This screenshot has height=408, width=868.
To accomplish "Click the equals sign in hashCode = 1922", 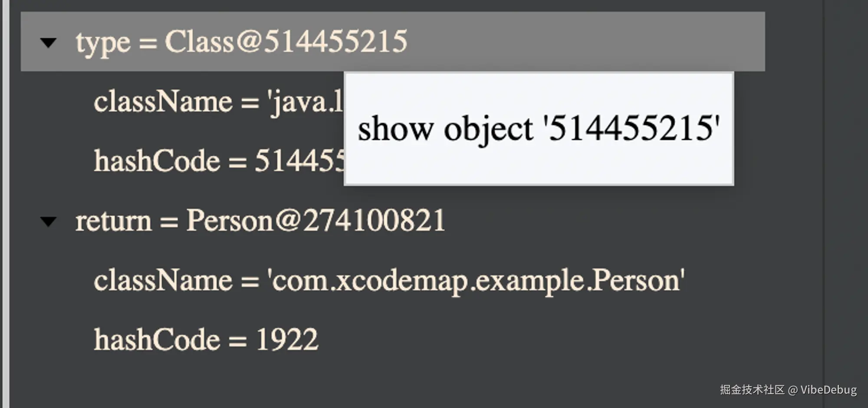I will click(237, 341).
